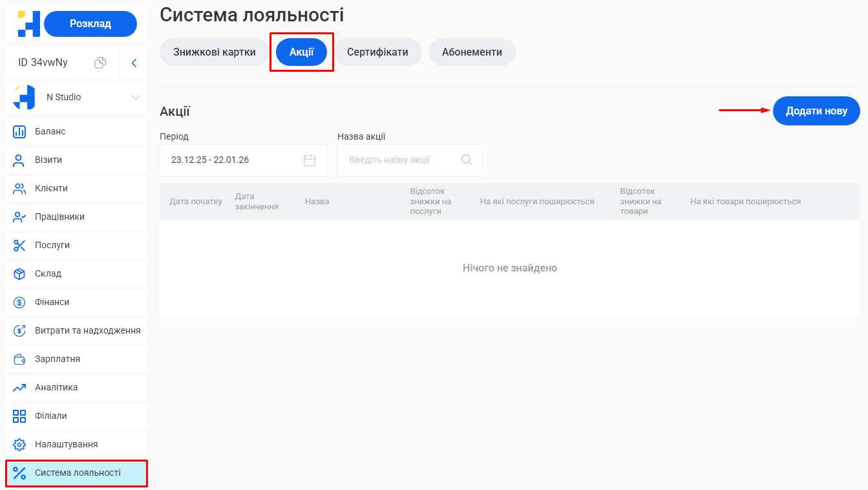Open Витрати та надходження menu item
This screenshot has width=868, height=490.
point(87,330)
